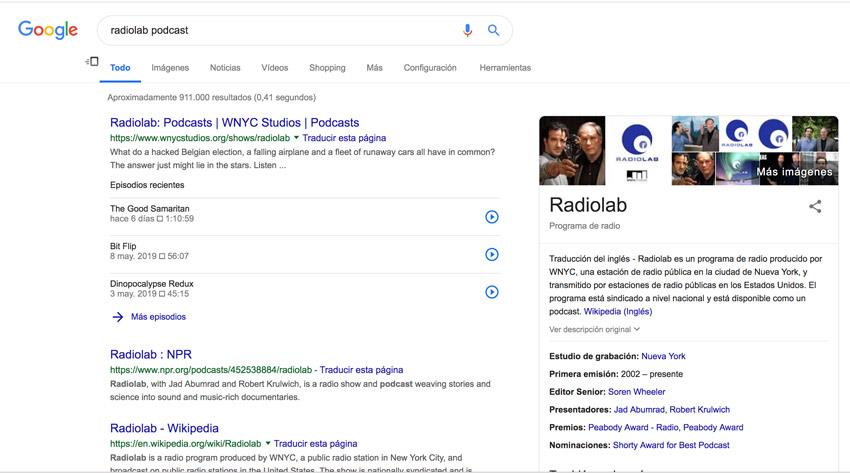Screen dimensions: 850x473
Task: Open Herramientas options
Action: pyautogui.click(x=505, y=68)
